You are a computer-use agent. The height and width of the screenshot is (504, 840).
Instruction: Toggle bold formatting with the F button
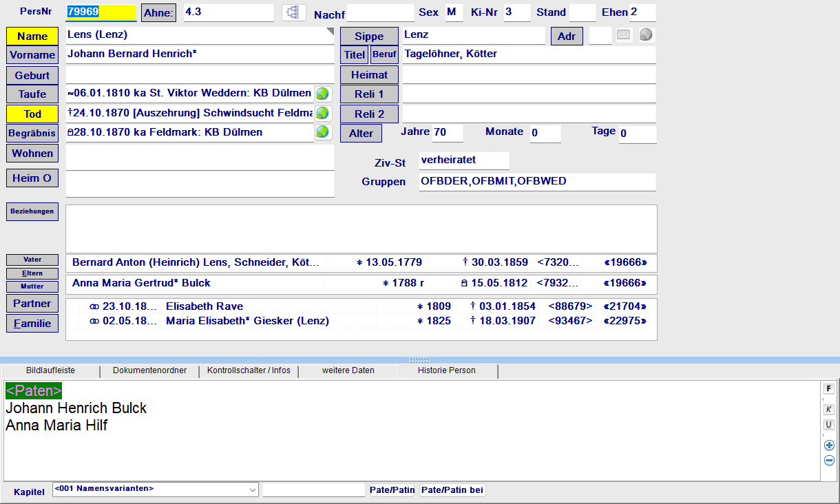click(829, 389)
